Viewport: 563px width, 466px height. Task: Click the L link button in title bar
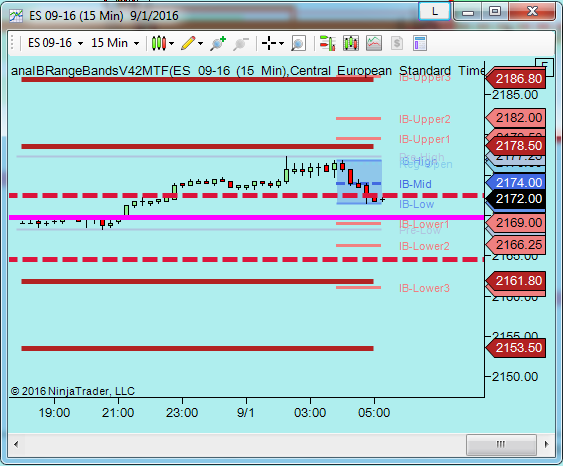click(434, 11)
